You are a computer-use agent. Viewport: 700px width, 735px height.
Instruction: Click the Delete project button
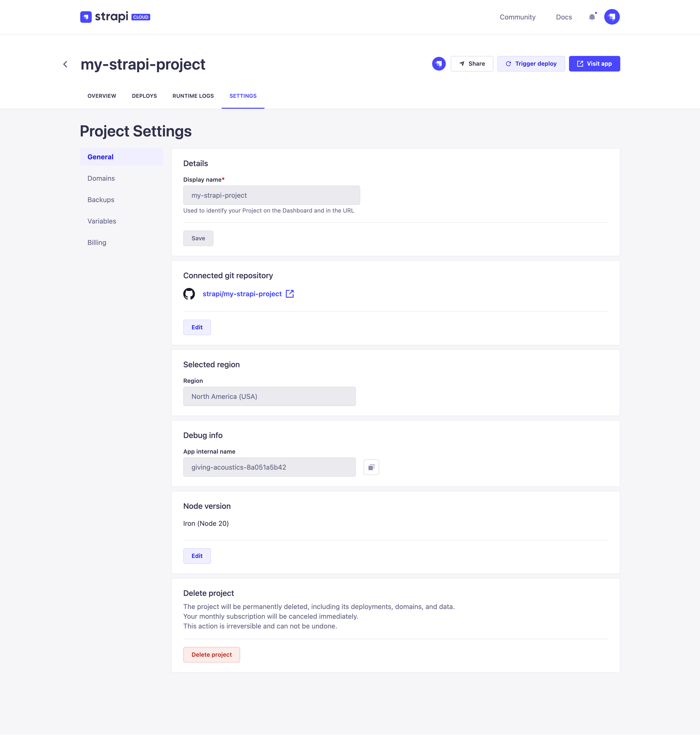211,654
